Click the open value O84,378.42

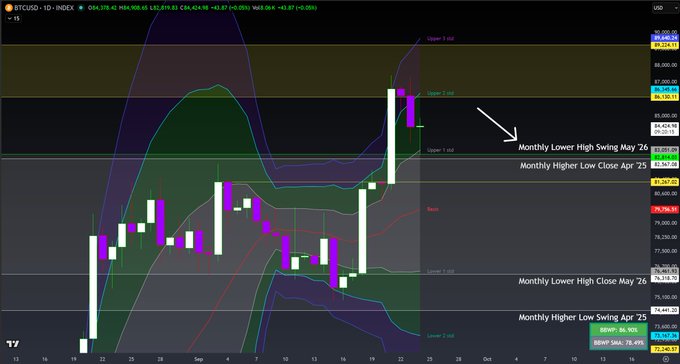click(102, 8)
